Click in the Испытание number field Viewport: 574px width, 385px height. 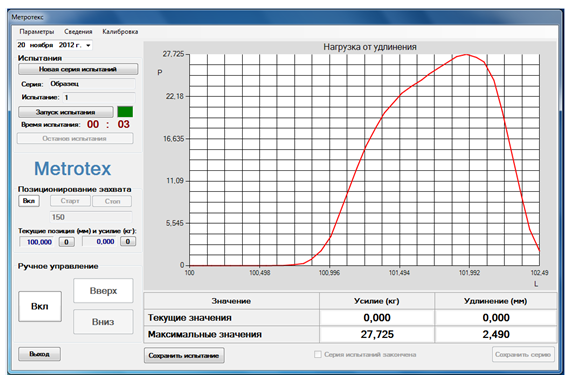click(99, 97)
